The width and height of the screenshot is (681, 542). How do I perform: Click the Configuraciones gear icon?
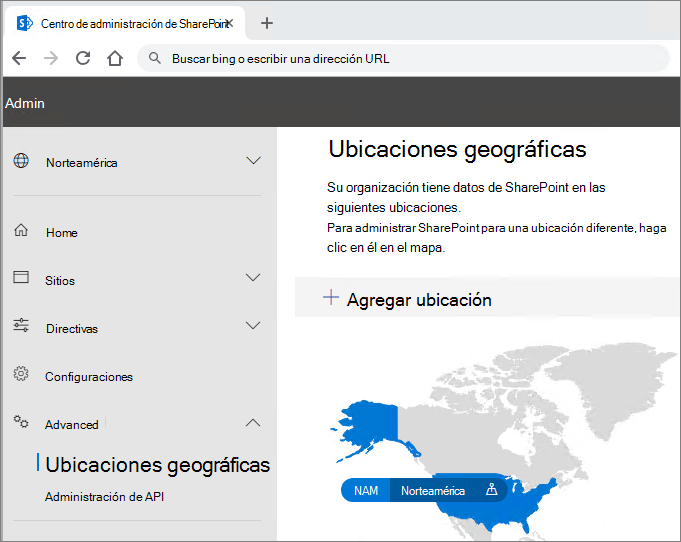point(21,373)
